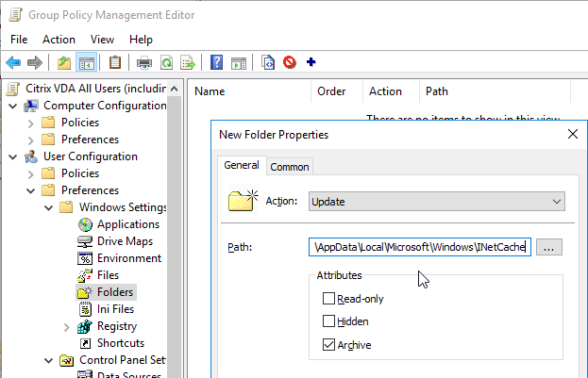Screen dimensions: 588x378
Task: Select Policies folder under User Configuration
Action: pyautogui.click(x=80, y=173)
